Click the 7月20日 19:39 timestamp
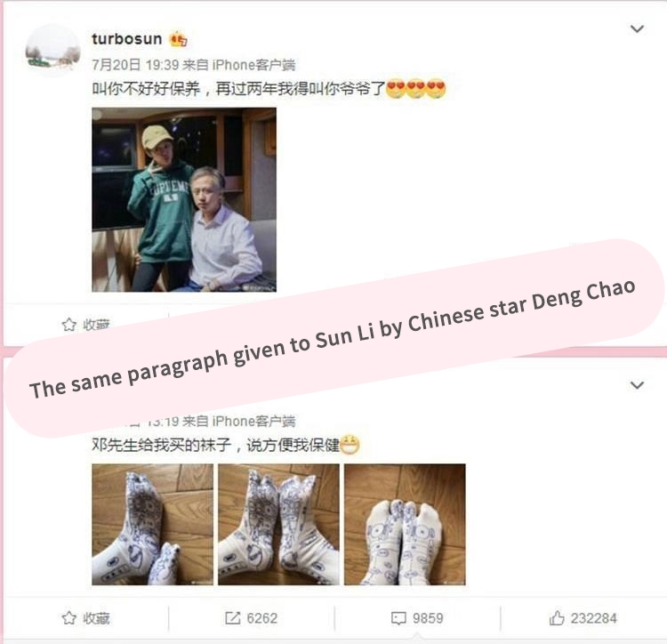 [x=135, y=65]
